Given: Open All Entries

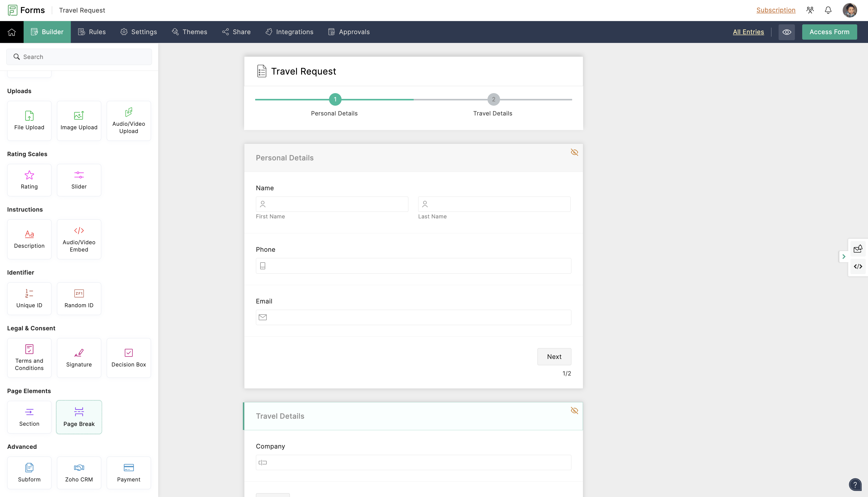Looking at the screenshot, I should [748, 32].
